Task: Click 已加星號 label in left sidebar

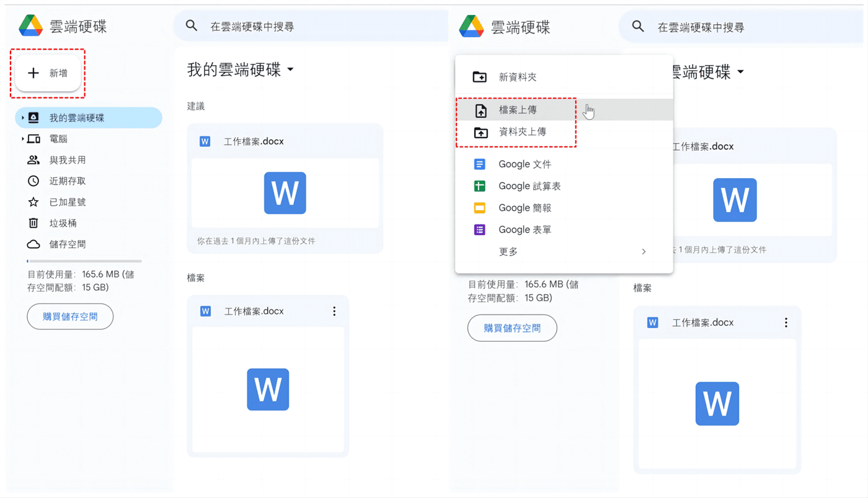Action: pyautogui.click(x=68, y=202)
